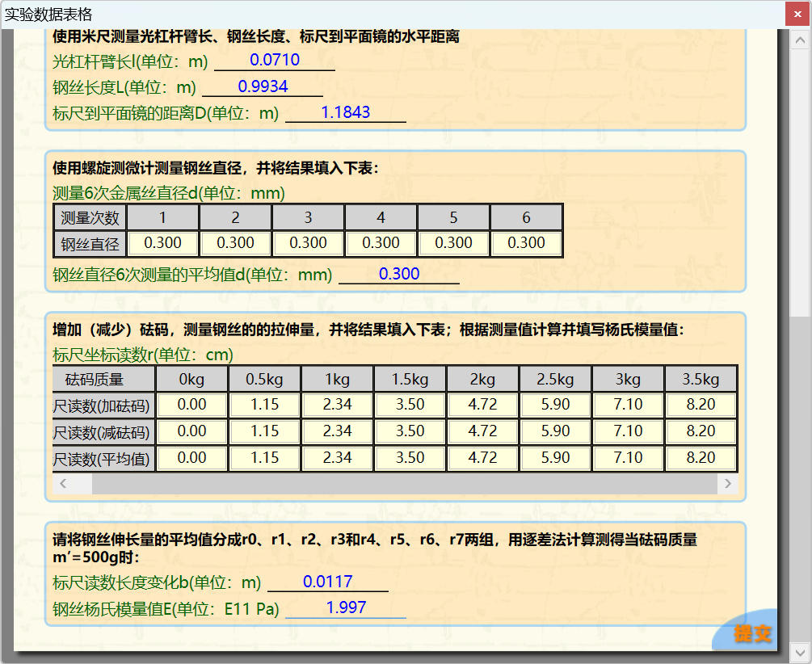The height and width of the screenshot is (664, 812).
Task: Edit 钢丝杨氏模量值 E field
Action: (x=346, y=608)
